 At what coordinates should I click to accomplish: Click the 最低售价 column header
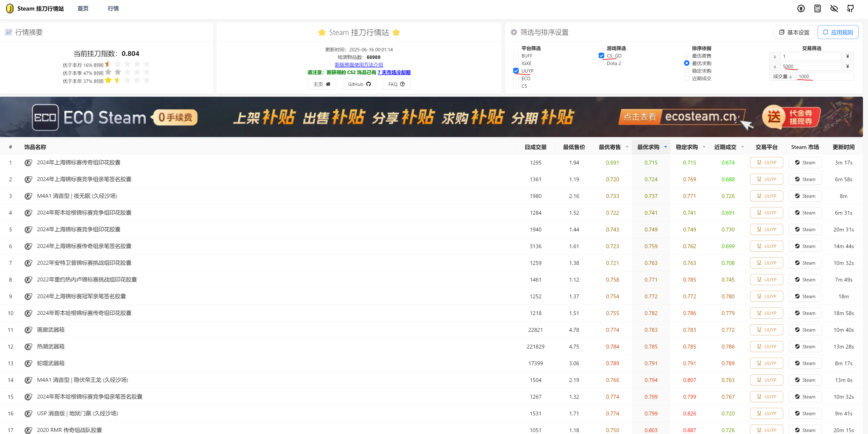click(x=574, y=147)
